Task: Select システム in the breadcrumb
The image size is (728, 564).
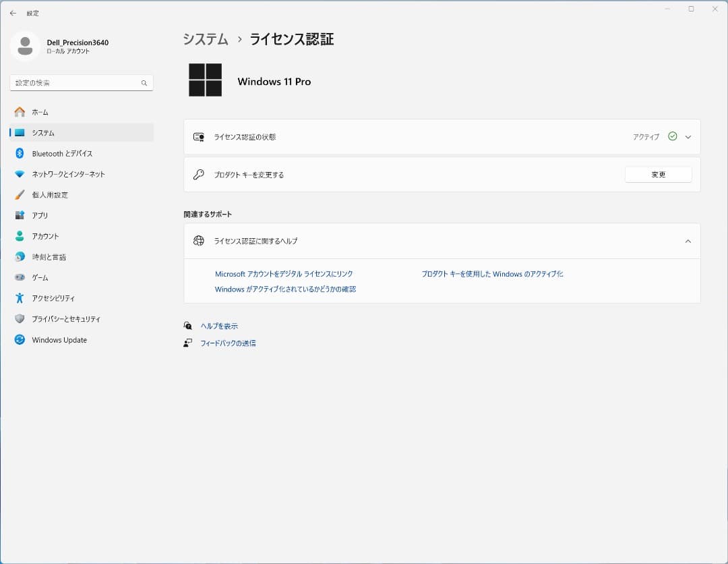Action: click(204, 40)
